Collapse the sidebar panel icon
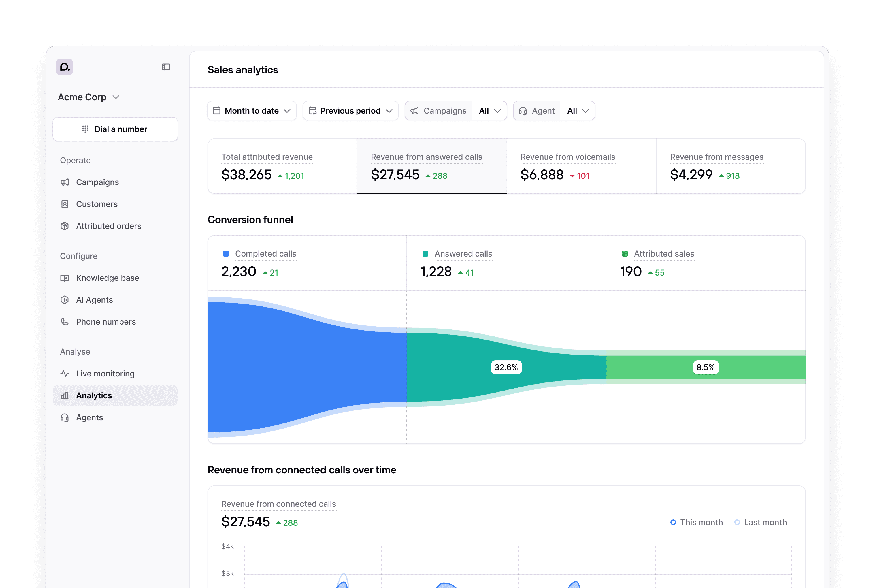Viewport: 875px width, 588px height. 166,67
